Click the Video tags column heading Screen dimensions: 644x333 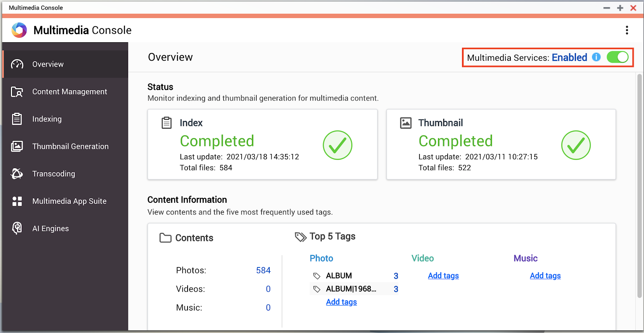click(422, 258)
